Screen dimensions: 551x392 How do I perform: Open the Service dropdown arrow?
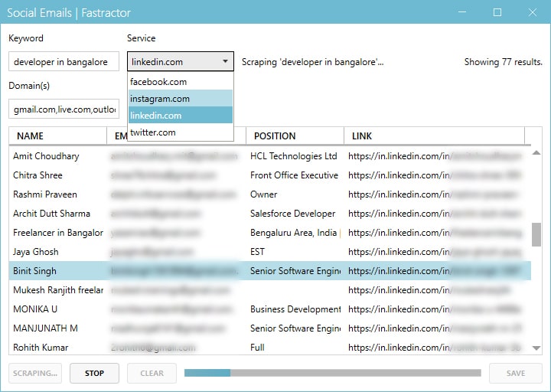tap(225, 61)
